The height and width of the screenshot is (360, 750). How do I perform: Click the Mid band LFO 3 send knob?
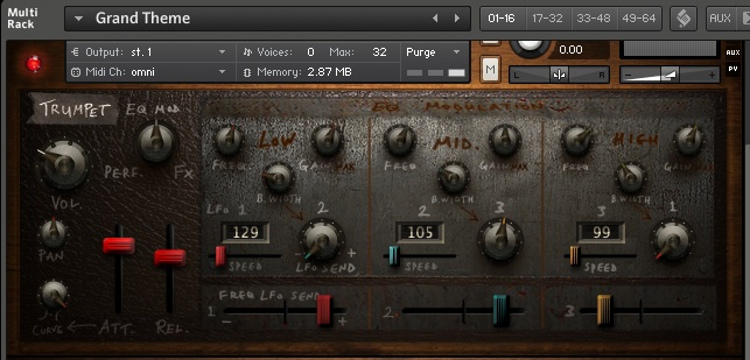pyautogui.click(x=500, y=239)
